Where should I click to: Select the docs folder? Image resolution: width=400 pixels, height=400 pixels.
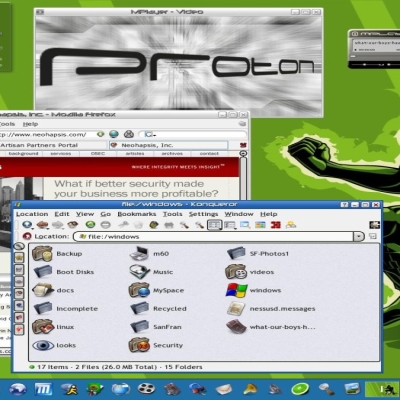[53, 290]
